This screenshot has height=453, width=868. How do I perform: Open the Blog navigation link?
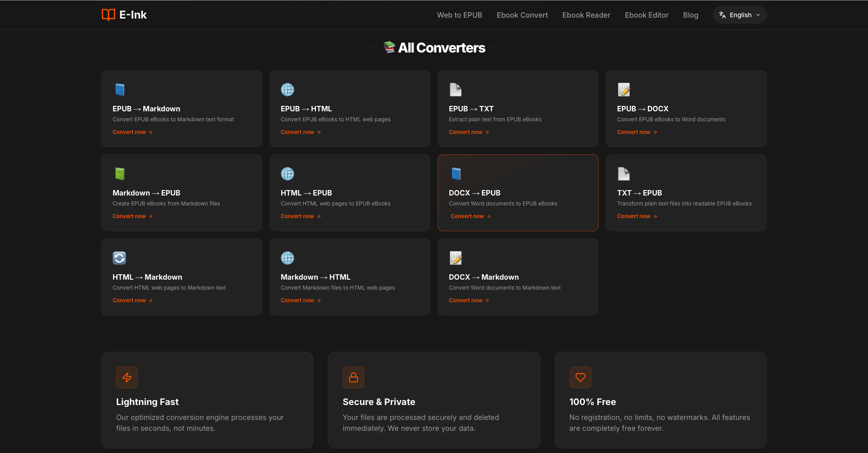coord(691,15)
